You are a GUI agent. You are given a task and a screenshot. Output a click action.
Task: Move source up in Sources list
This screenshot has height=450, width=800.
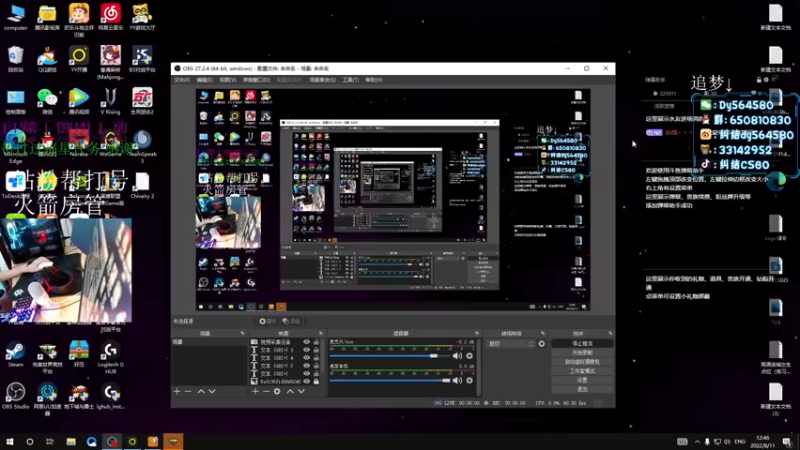[290, 391]
